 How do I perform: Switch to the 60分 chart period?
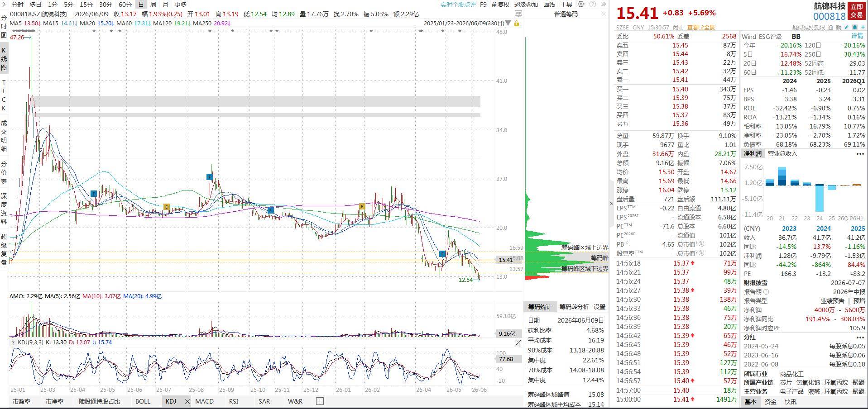(x=125, y=4)
